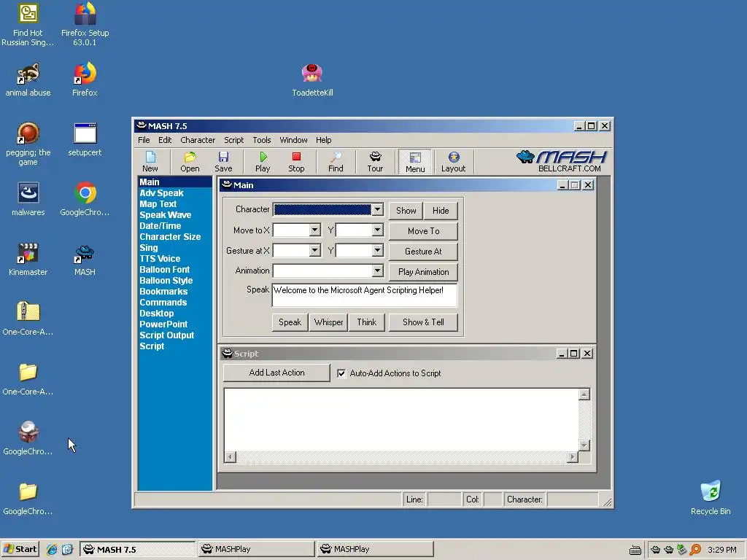Launch the Tour from the toolbar

[x=375, y=161]
